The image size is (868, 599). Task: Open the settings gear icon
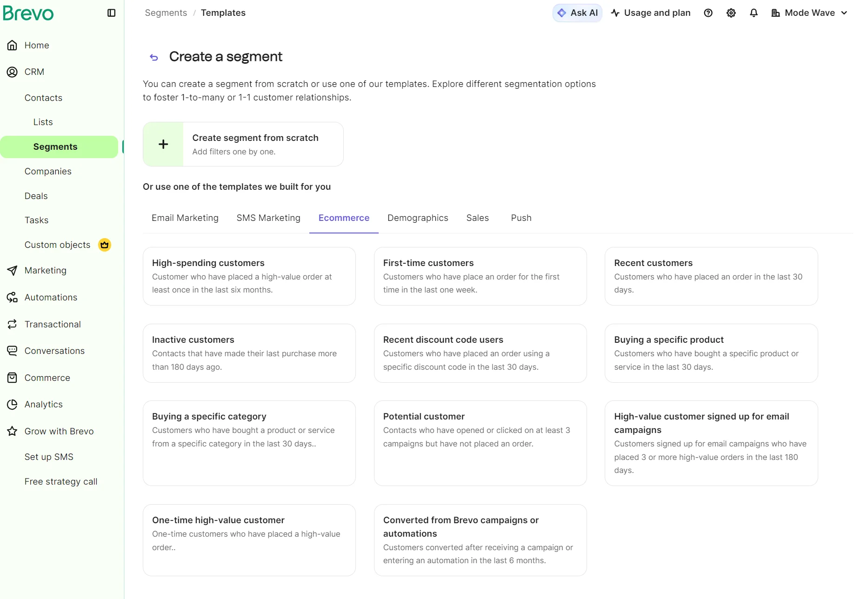[731, 13]
